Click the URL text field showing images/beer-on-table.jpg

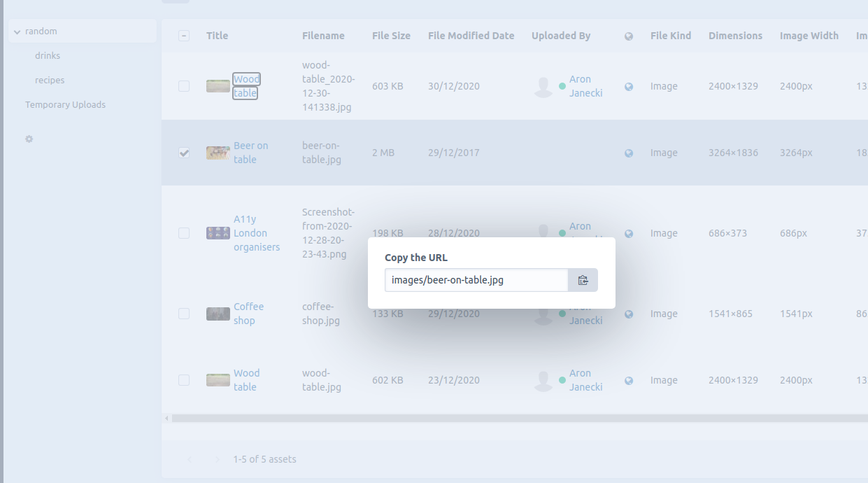tap(476, 279)
